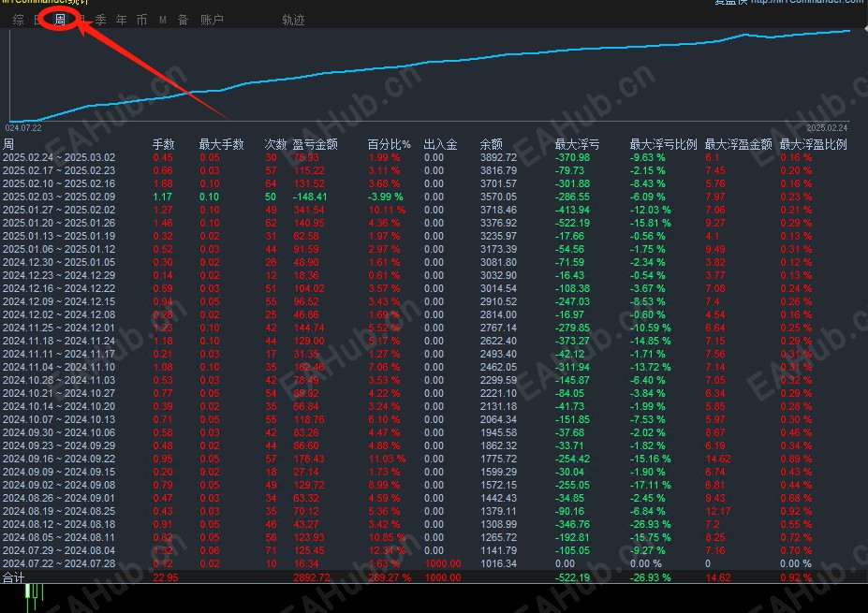Click deposit 1000.00 in 2024.07.22 row
868x613 pixels.
click(x=443, y=563)
